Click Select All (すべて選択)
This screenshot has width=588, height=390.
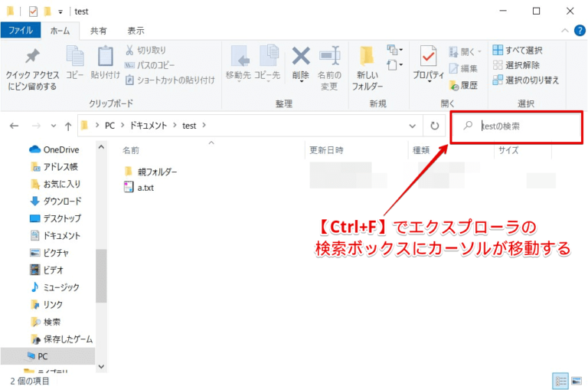coord(518,50)
